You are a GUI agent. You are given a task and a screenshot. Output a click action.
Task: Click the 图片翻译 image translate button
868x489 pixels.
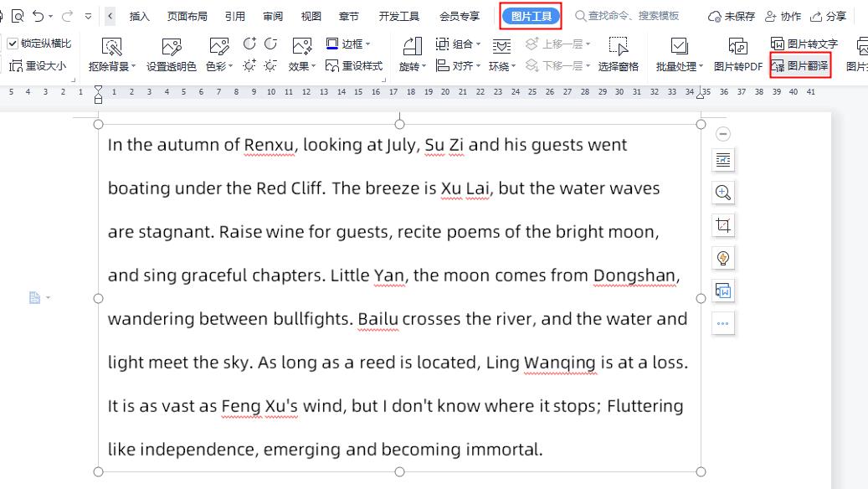click(x=800, y=65)
